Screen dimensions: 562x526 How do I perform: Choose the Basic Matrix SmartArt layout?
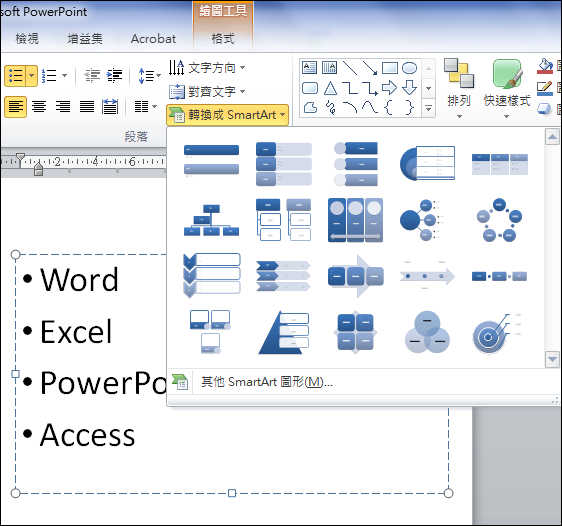356,332
